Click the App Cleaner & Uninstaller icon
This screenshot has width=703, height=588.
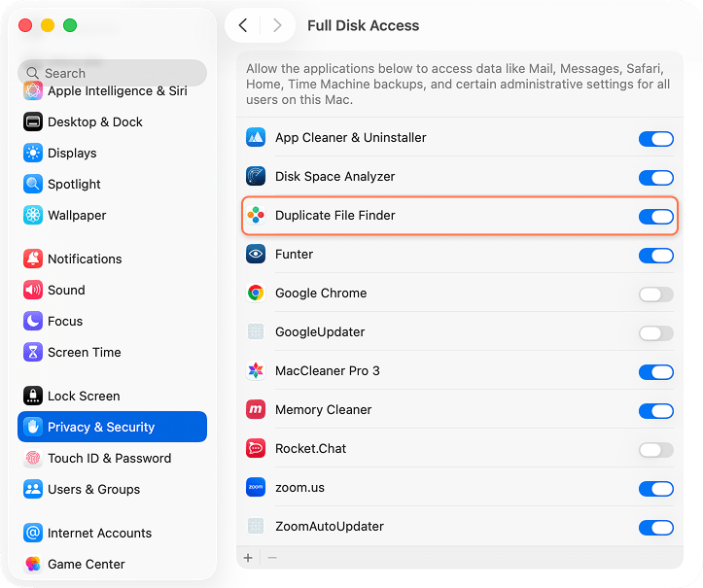pyautogui.click(x=256, y=138)
